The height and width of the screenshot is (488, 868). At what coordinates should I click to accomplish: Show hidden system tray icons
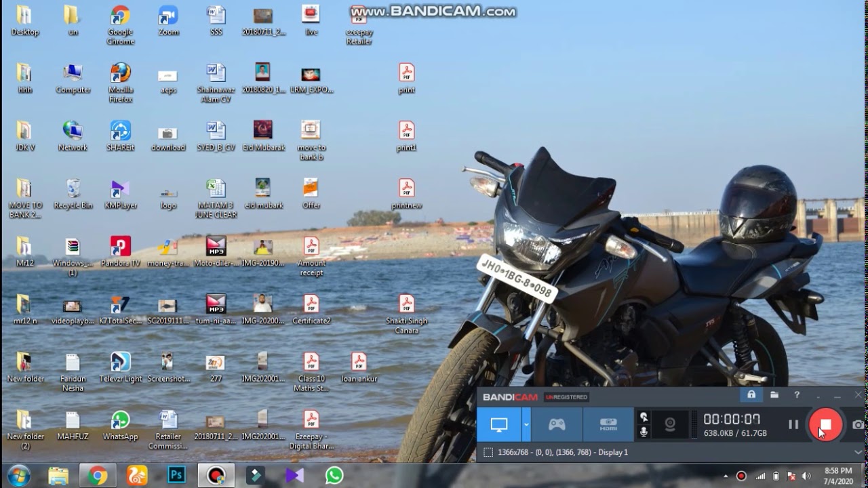coord(726,476)
